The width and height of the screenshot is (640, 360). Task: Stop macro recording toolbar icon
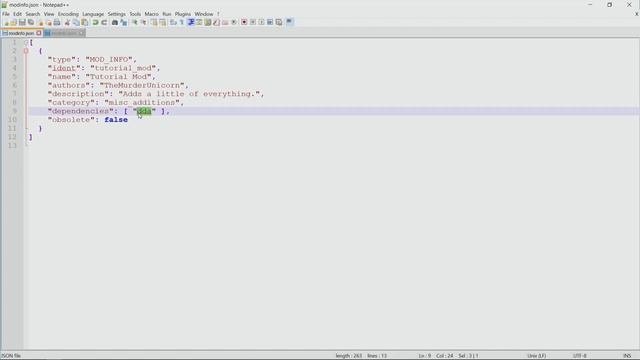(x=253, y=22)
